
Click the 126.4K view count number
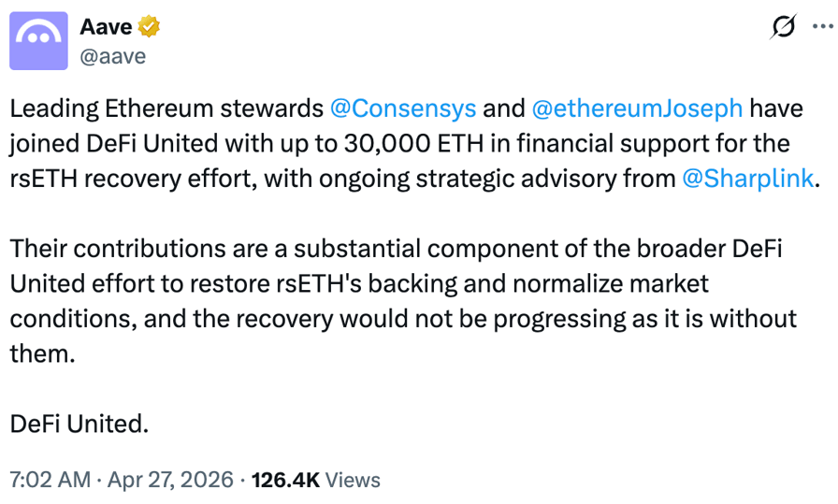coord(285,480)
